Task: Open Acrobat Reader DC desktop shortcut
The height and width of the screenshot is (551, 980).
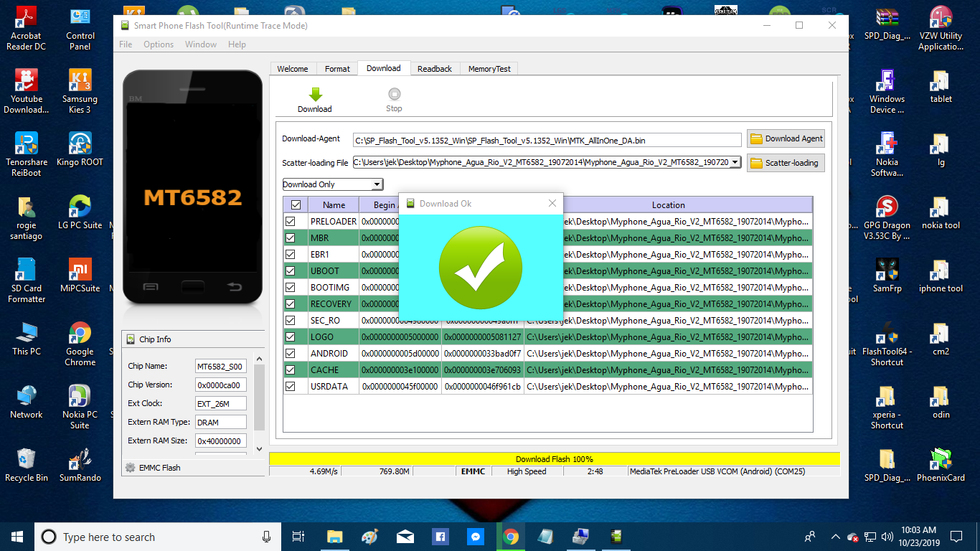Action: [26, 29]
